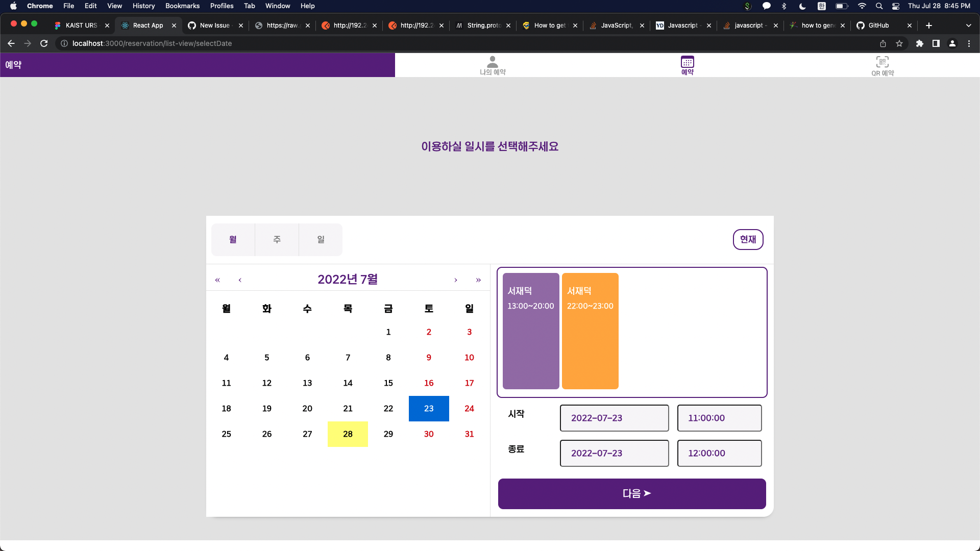Go to previous month with left chevron
980x551 pixels.
tap(240, 280)
